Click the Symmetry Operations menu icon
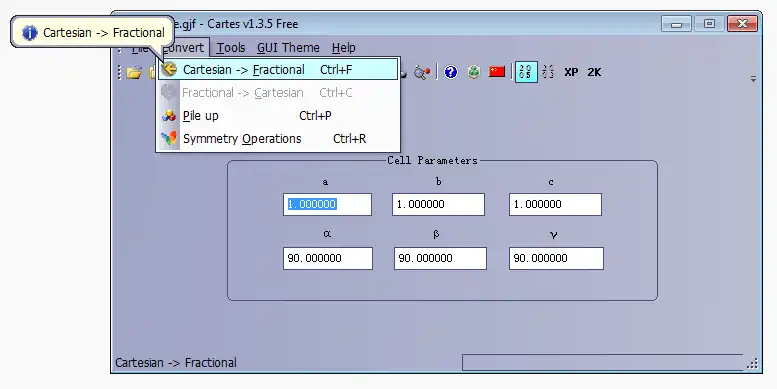 click(x=169, y=138)
